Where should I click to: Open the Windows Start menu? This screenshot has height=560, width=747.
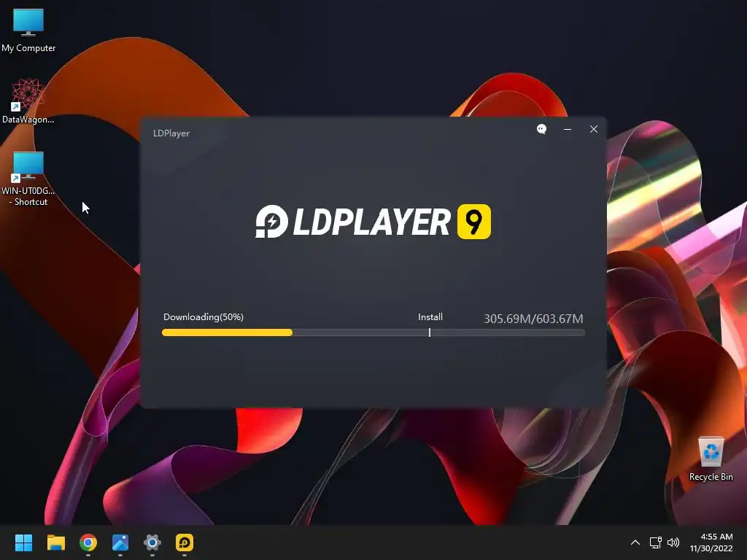point(23,542)
